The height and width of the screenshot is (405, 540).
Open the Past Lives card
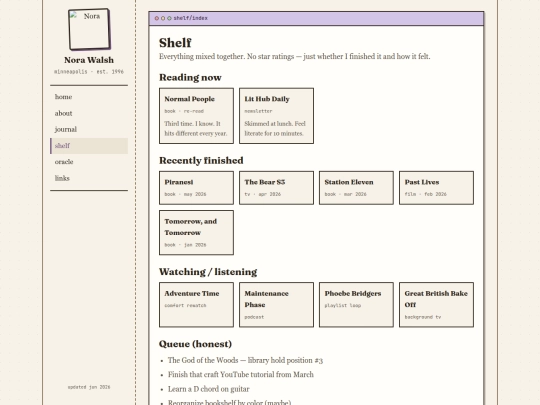point(436,188)
